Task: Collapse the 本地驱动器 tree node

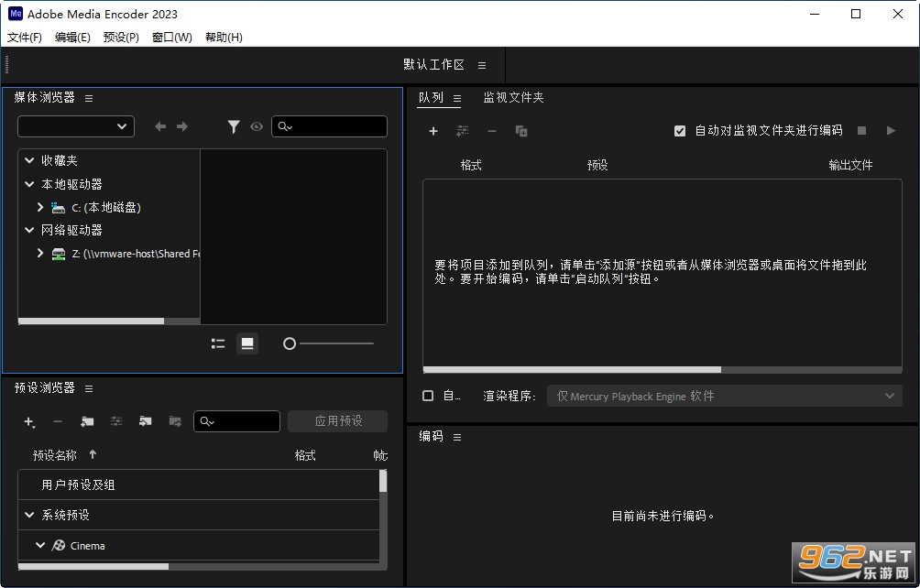Action: 29,184
